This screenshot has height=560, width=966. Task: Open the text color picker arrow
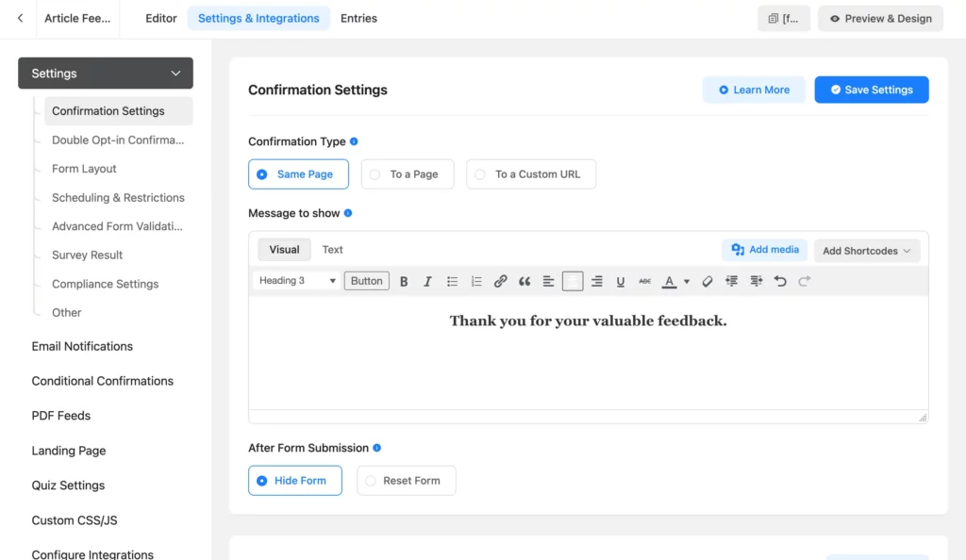[x=687, y=282]
